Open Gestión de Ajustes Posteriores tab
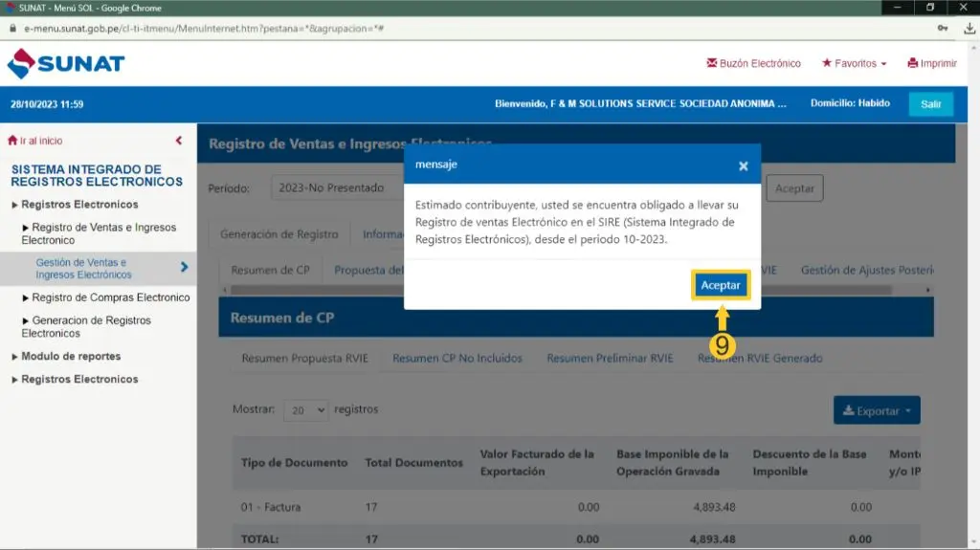 click(x=866, y=271)
